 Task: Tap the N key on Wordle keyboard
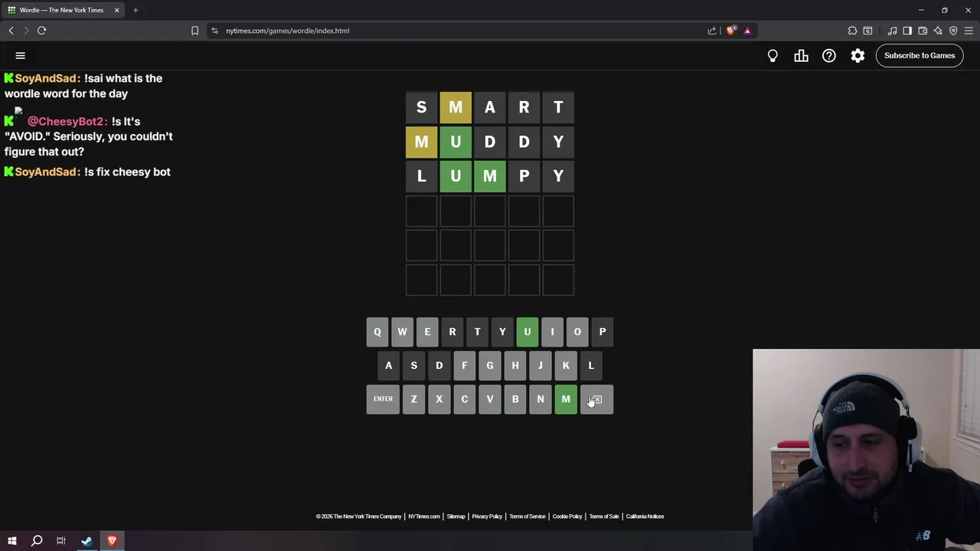(x=541, y=399)
